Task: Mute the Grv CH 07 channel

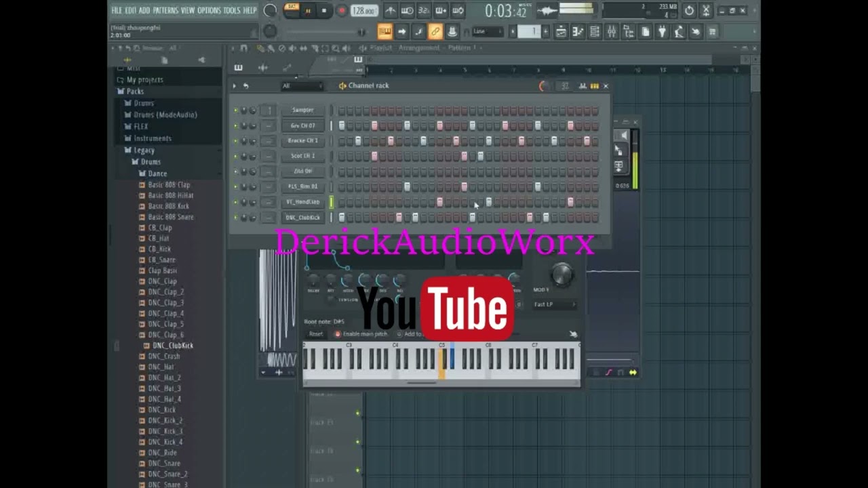Action: pyautogui.click(x=236, y=126)
